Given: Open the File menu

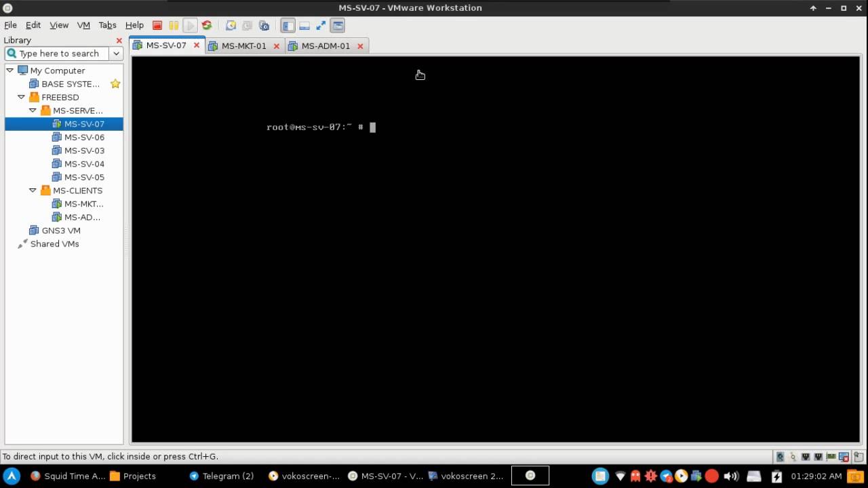Looking at the screenshot, I should pos(10,25).
